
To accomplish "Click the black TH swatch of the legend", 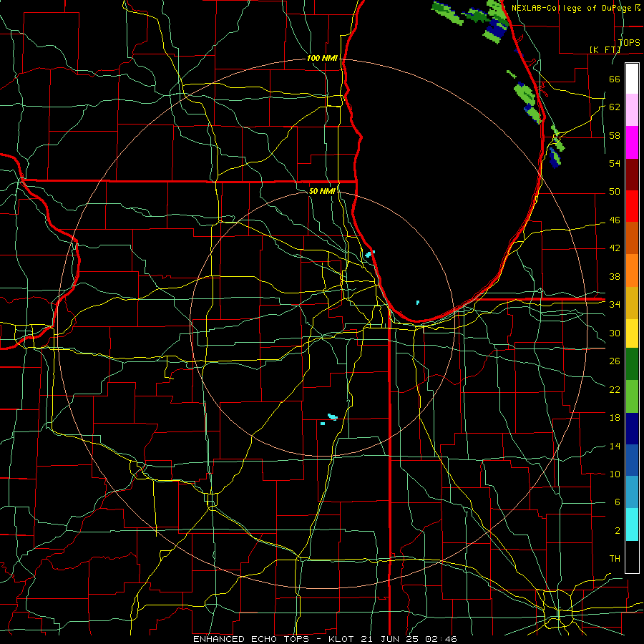I will click(x=632, y=557).
